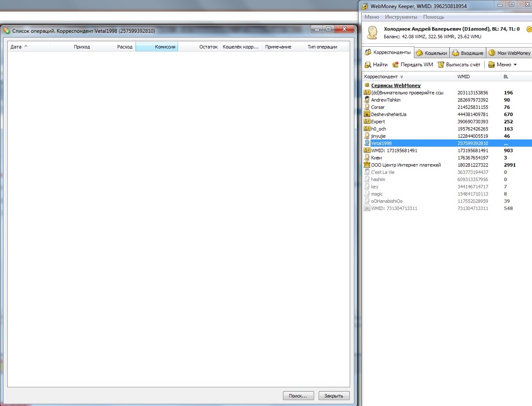The height and width of the screenshot is (406, 532).
Task: Click the icon next to Киви
Action: coord(367,157)
